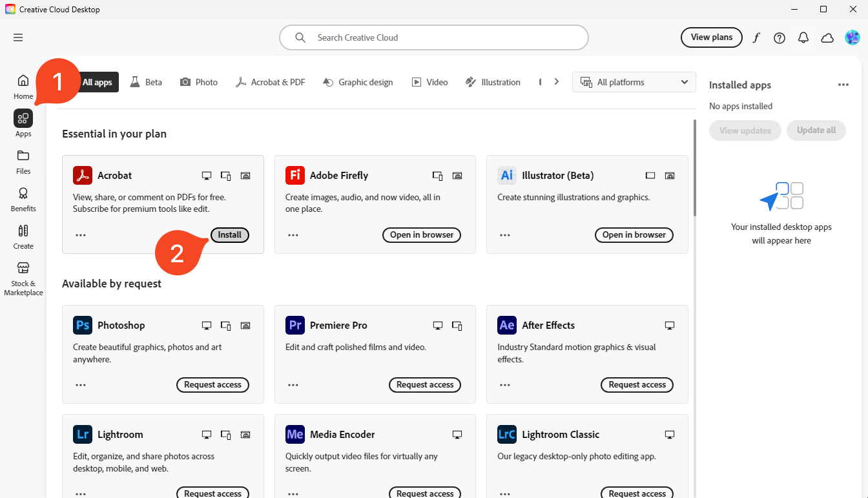Click the 'Your installed desktop apps will appear here' text
Image resolution: width=868 pixels, height=498 pixels.
coord(781,234)
